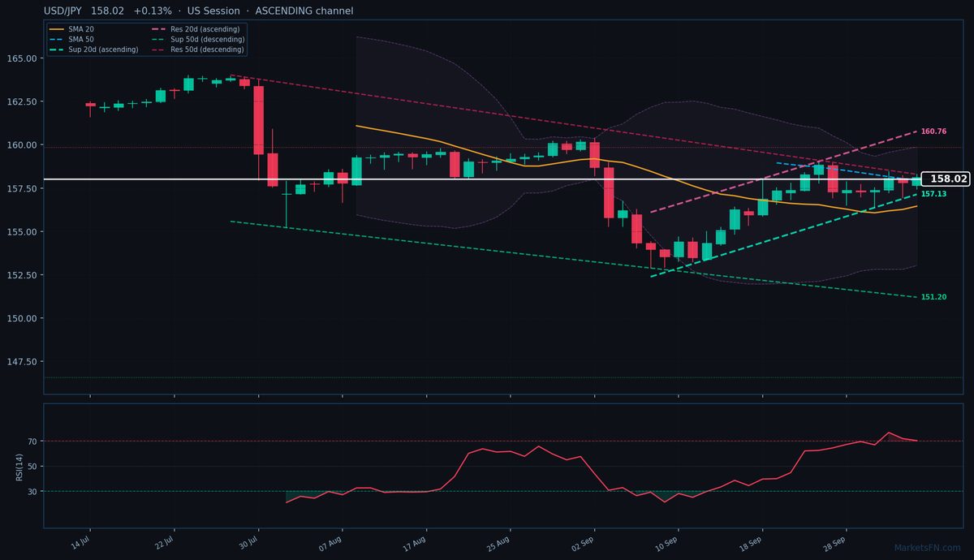Click the SMA 20 legend entry
This screenshot has width=974, height=560.
pyautogui.click(x=71, y=29)
